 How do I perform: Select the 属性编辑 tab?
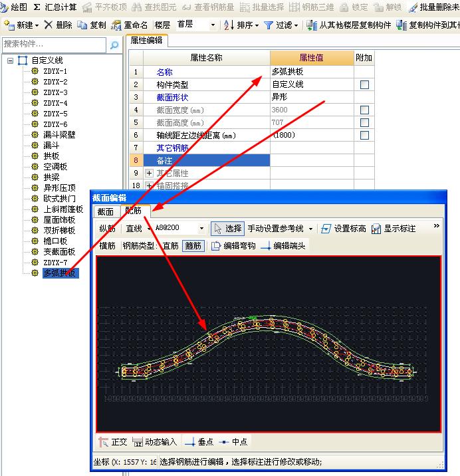click(146, 41)
